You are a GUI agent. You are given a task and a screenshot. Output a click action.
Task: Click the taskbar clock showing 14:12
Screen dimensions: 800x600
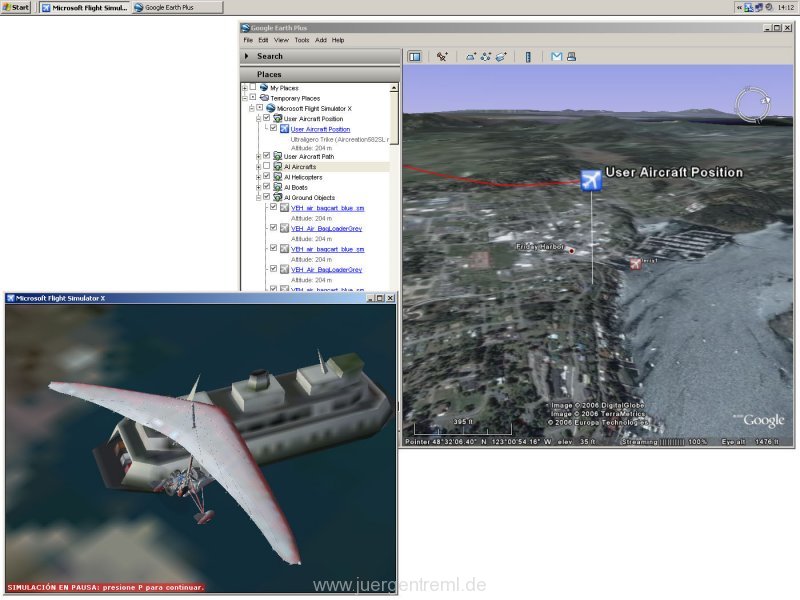point(786,7)
